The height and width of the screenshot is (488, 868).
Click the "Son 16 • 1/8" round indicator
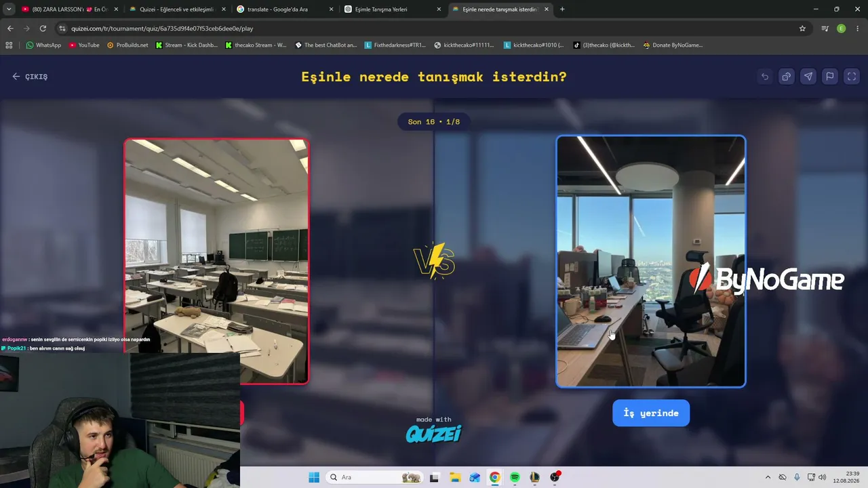(434, 122)
